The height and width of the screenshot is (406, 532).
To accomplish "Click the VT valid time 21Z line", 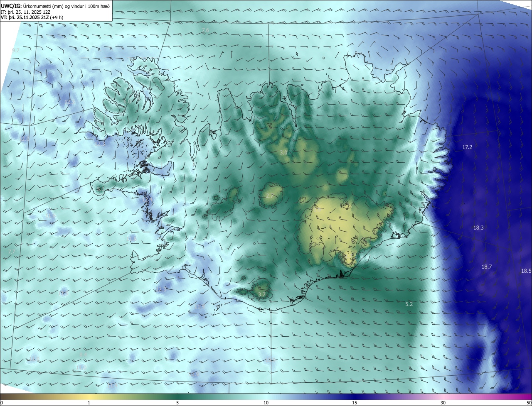I will tap(32, 18).
